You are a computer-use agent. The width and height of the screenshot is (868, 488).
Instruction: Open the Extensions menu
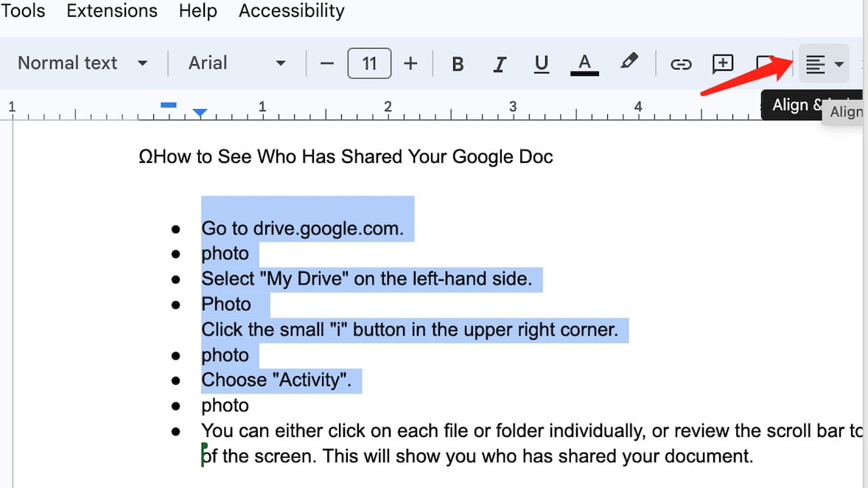[112, 10]
